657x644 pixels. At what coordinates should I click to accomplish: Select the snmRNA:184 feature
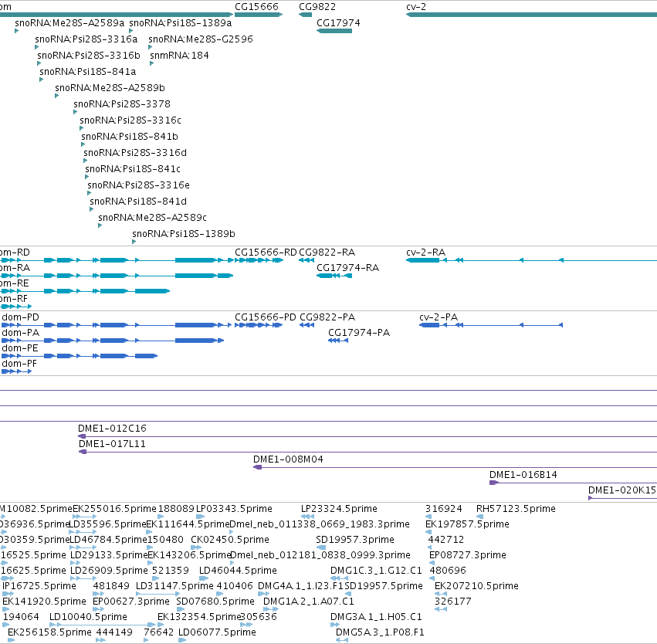[x=151, y=63]
